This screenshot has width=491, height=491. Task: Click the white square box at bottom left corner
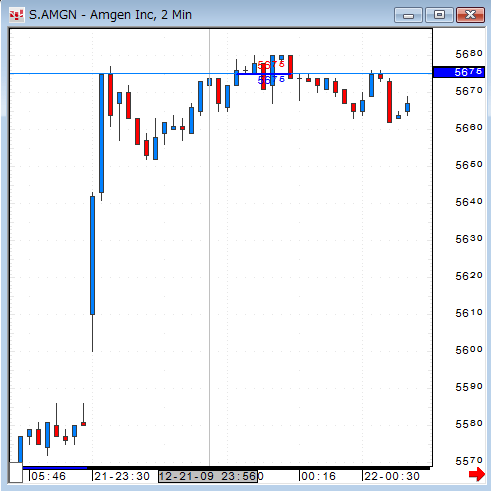(16, 472)
